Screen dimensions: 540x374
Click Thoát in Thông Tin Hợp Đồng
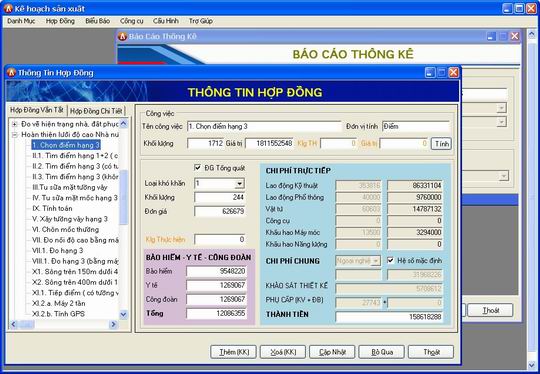point(431,352)
